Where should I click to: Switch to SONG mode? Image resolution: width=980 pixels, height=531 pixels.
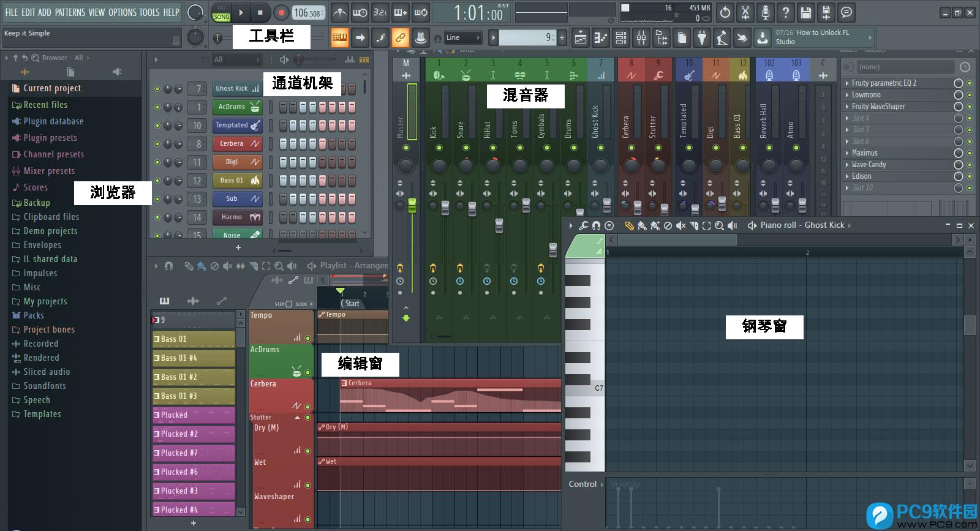(x=222, y=17)
